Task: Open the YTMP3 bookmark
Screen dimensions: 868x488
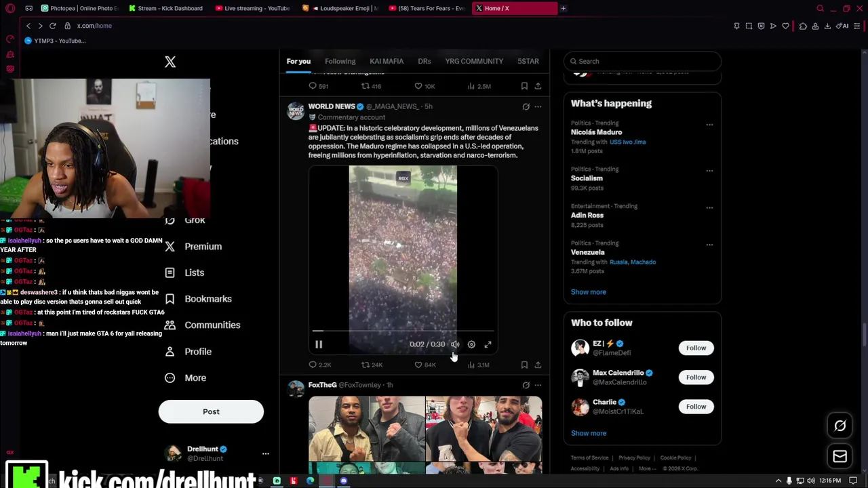Action: coord(55,41)
